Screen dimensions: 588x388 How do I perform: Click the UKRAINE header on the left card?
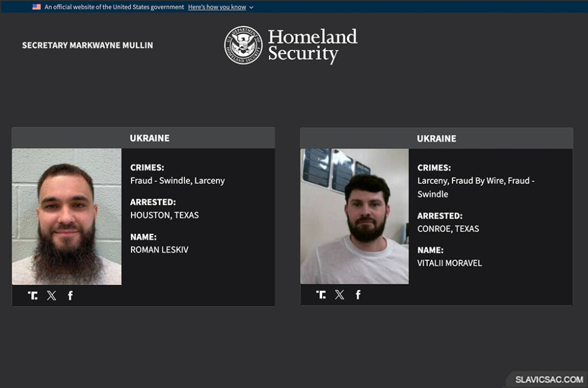pos(149,138)
